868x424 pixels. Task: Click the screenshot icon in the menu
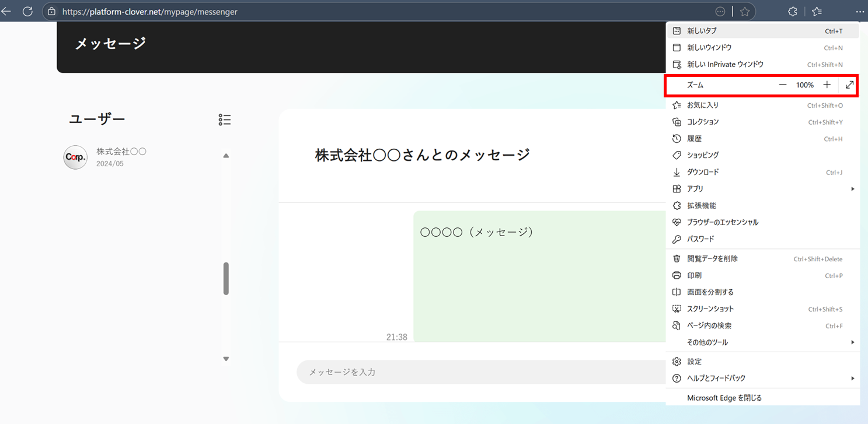coord(677,309)
